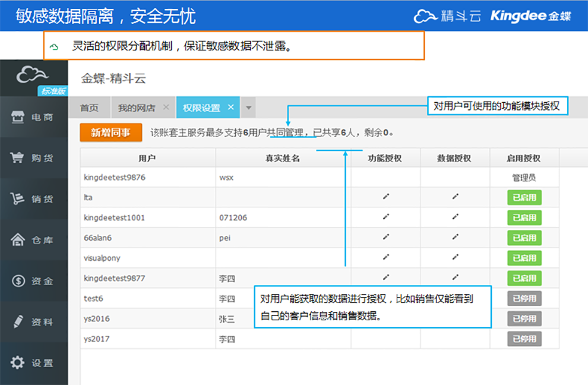Select user cell visualpony
This screenshot has width=588, height=385.
[x=148, y=258]
